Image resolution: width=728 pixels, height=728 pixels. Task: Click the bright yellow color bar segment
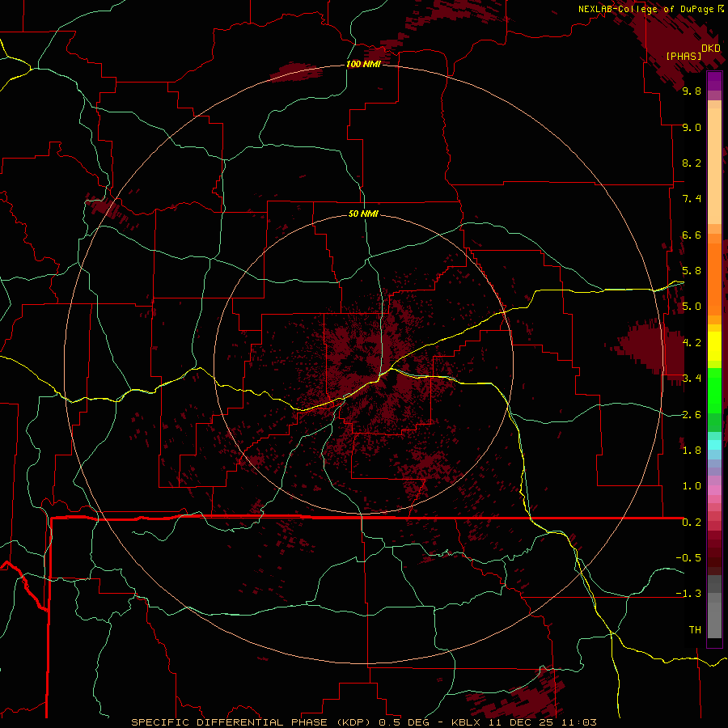click(714, 346)
